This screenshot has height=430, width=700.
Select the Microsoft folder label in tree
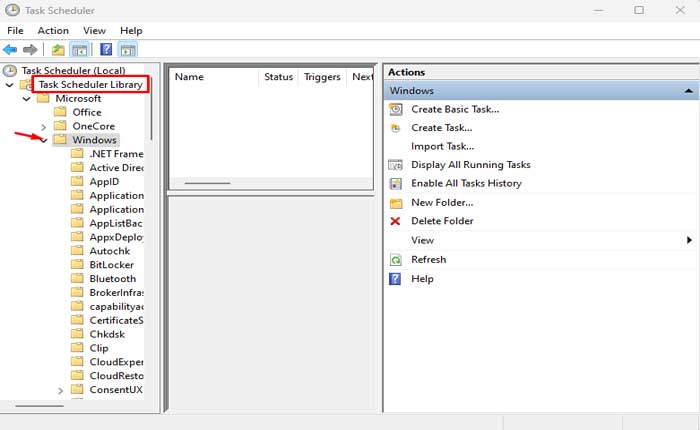[x=78, y=98]
